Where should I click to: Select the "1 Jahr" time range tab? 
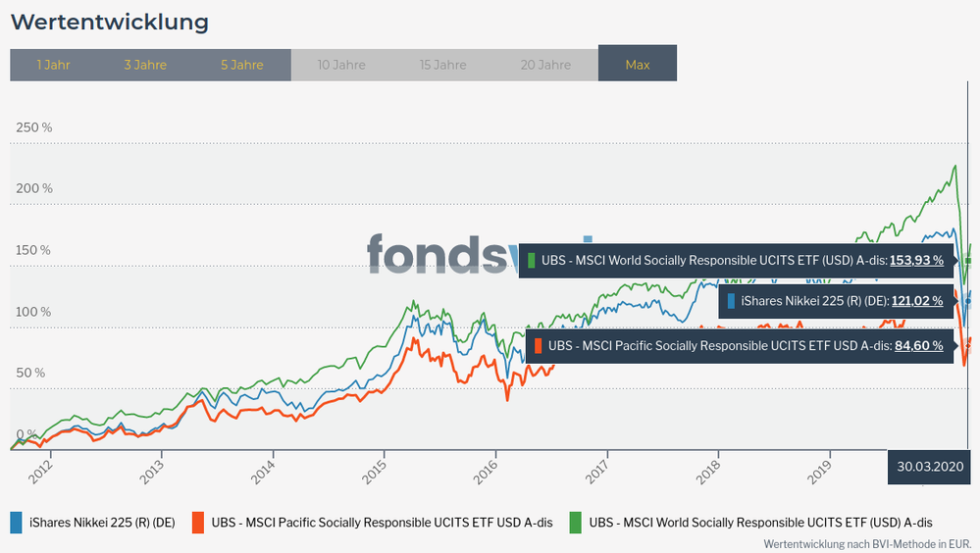[52, 65]
